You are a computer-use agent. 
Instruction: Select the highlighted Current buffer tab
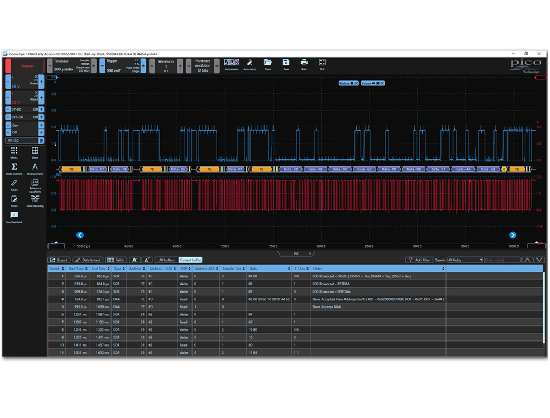click(190, 260)
